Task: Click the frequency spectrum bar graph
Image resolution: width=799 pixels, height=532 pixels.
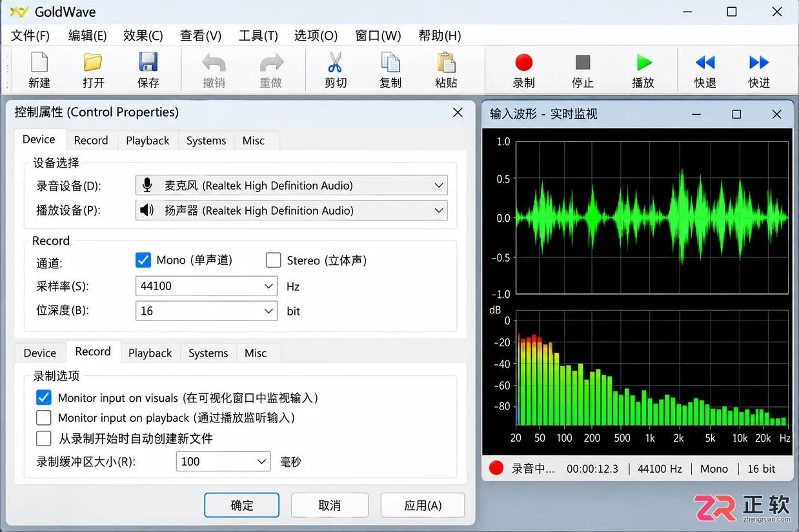Action: pos(652,369)
